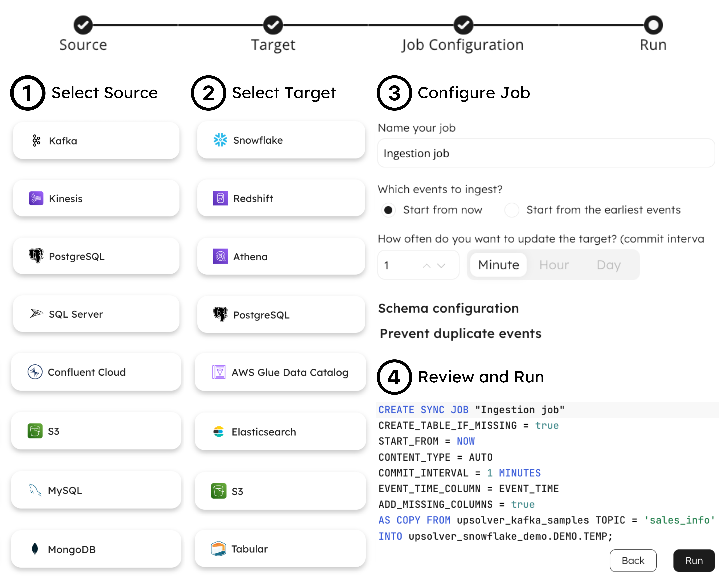Click the Confluent Cloud source icon
This screenshot has height=582, width=728.
pos(35,372)
